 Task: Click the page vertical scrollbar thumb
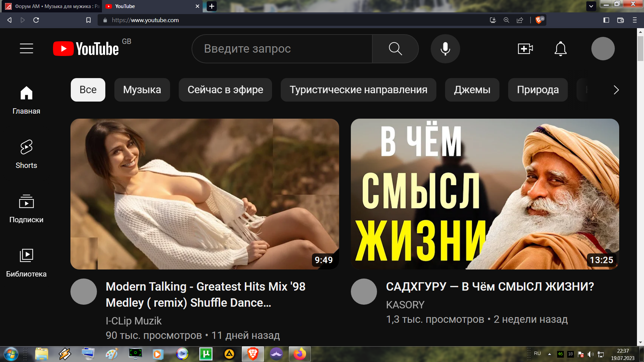click(x=640, y=49)
